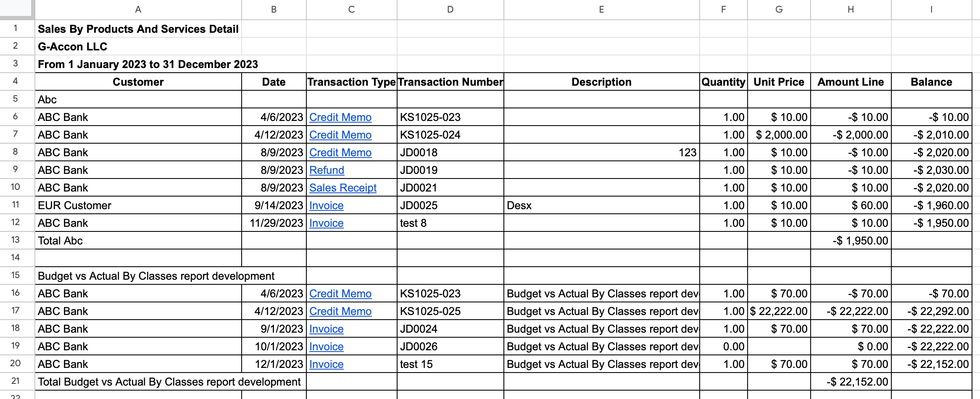Select column A header
The height and width of the screenshot is (399, 980).
pos(138,9)
